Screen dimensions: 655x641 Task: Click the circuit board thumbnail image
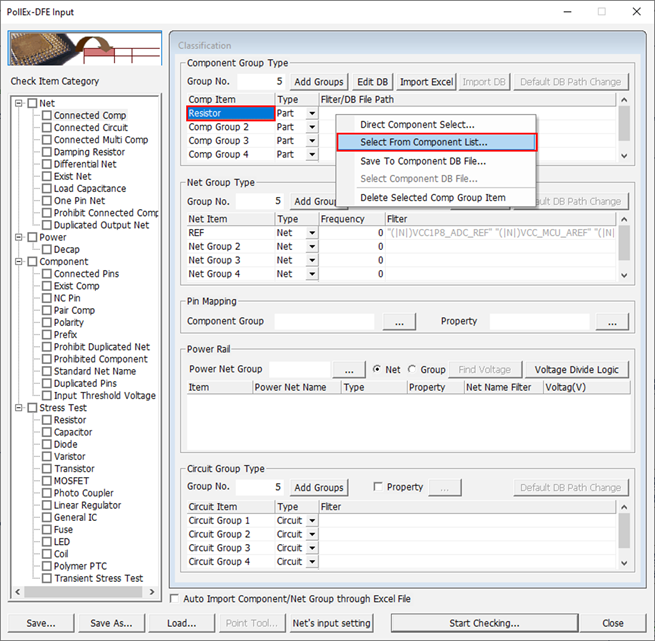click(85, 49)
